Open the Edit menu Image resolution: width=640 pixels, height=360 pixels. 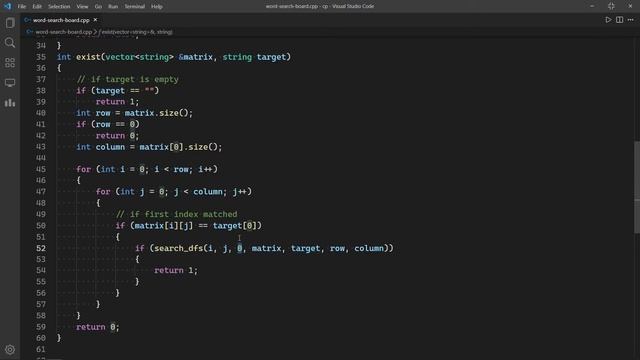tap(37, 7)
